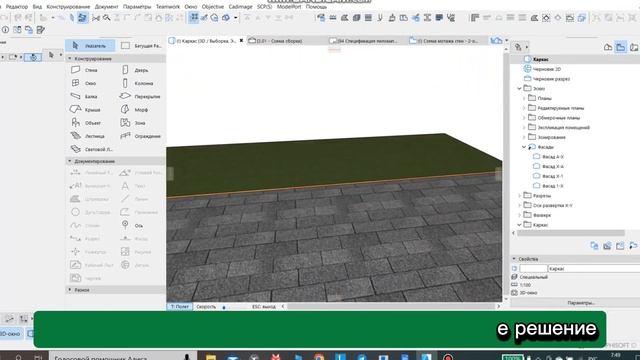Screen dimensions: 640x360
Task: Click the flight speed slider marker
Action: pyautogui.click(x=224, y=307)
